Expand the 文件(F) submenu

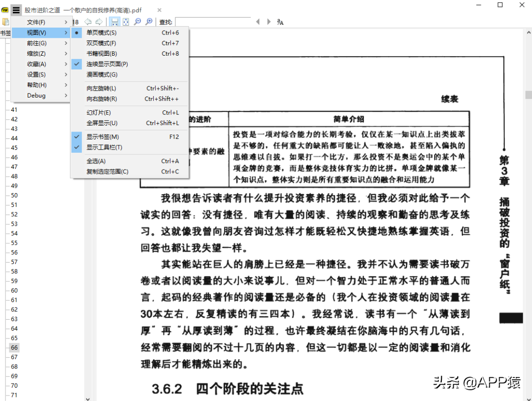pos(36,22)
